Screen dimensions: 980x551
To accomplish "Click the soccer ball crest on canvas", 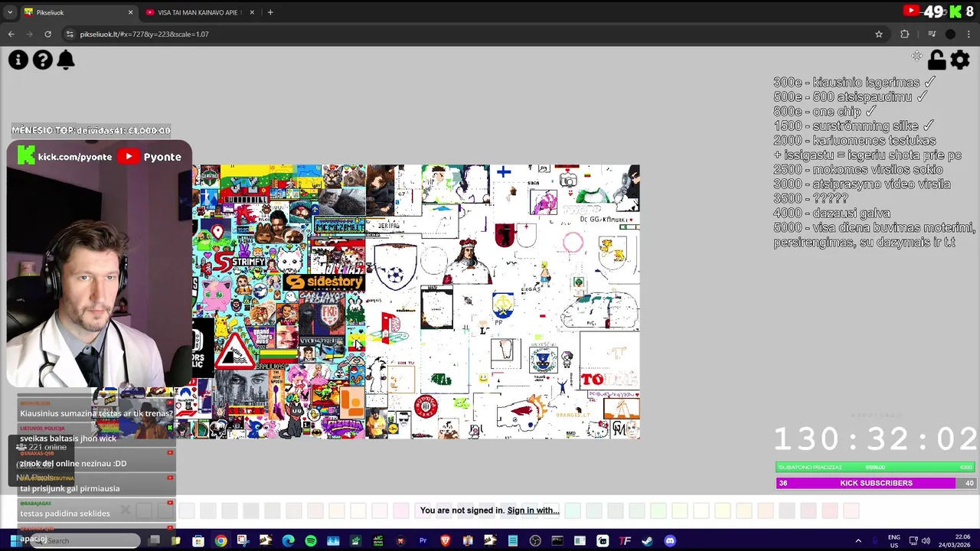I will click(395, 266).
